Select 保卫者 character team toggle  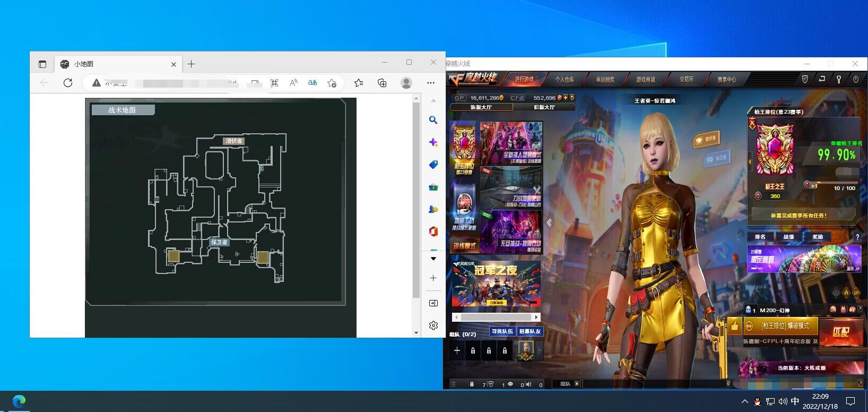(717, 158)
